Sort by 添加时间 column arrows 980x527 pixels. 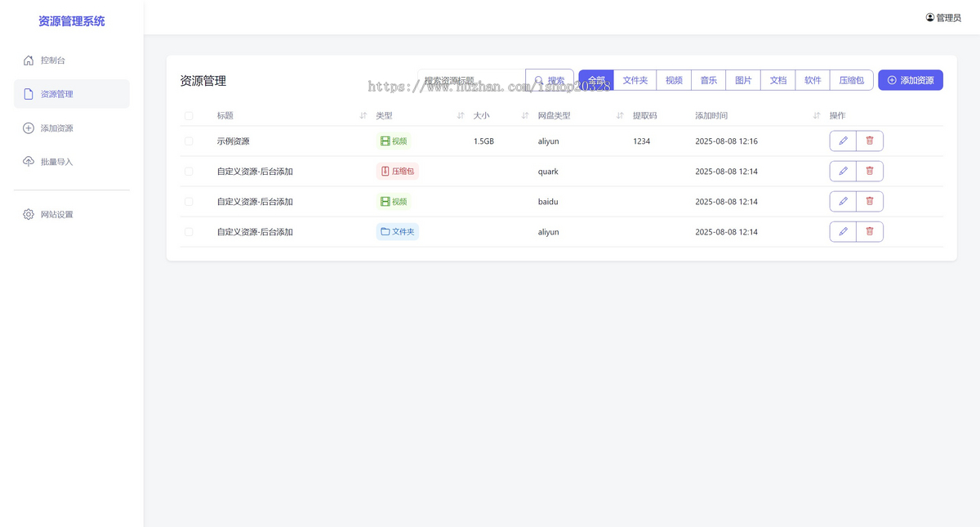pos(817,116)
